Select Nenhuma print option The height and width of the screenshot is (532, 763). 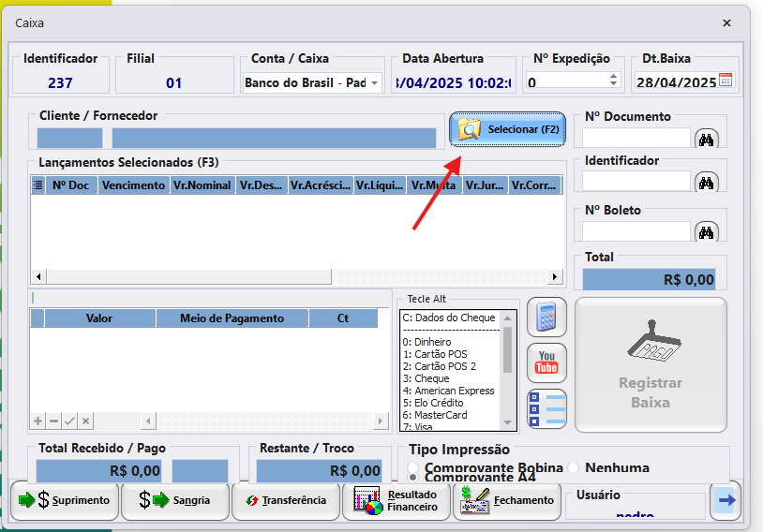(608, 467)
